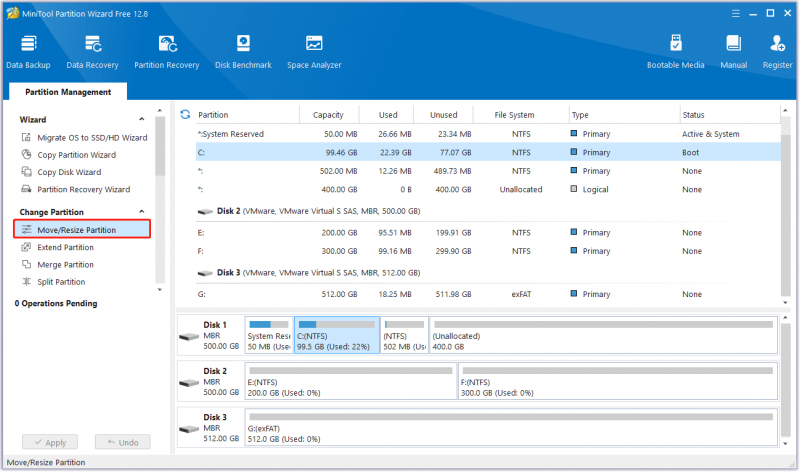Refresh the partition list
This screenshot has width=800, height=472.
185,115
